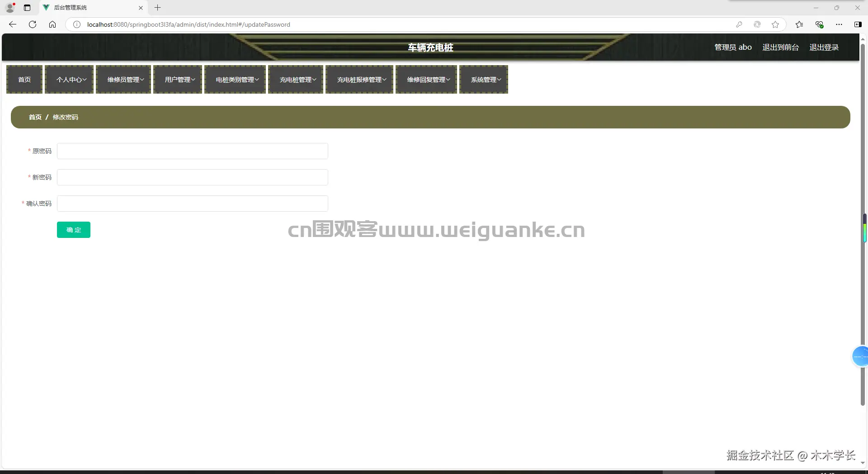Submit with the green 确定 button
Image resolution: width=868 pixels, height=474 pixels.
coord(74,230)
